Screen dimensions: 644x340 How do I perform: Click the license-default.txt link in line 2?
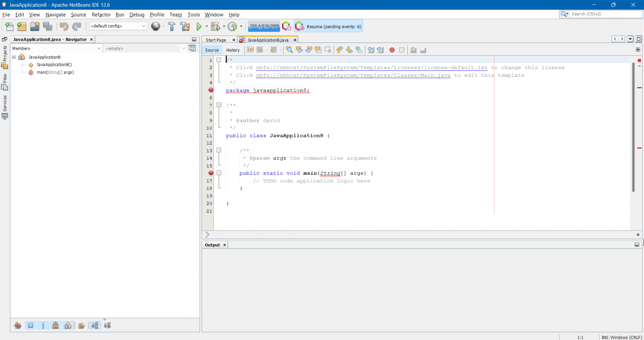(x=372, y=67)
